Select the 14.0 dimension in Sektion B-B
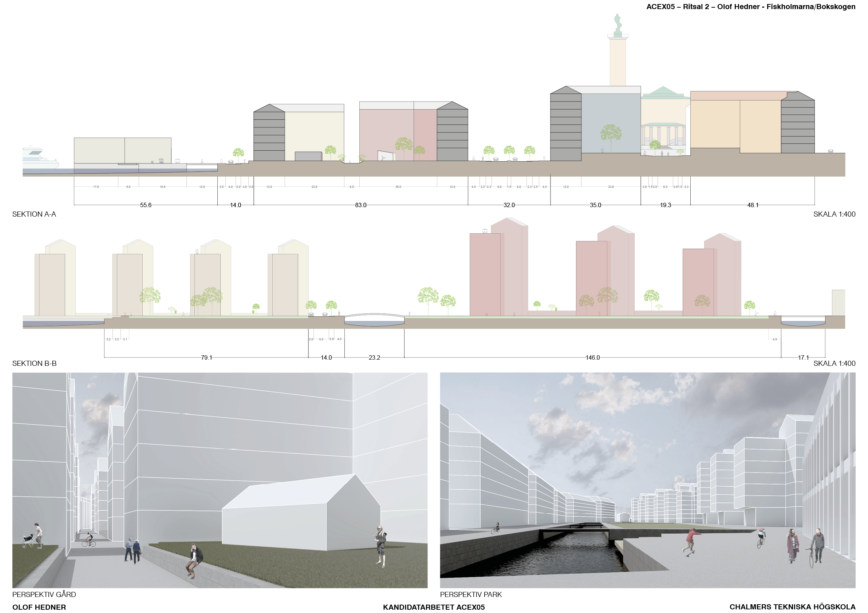Screen dimensions: 868x613 click(326, 358)
